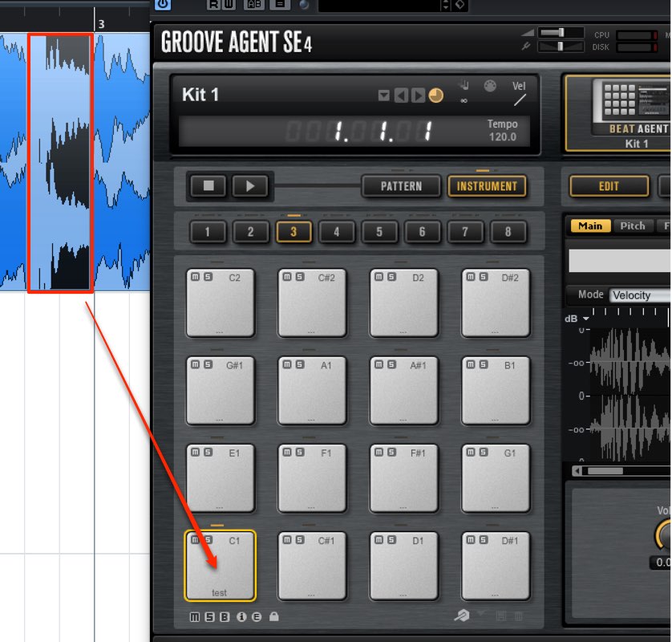Select pad group 1

pos(208,232)
